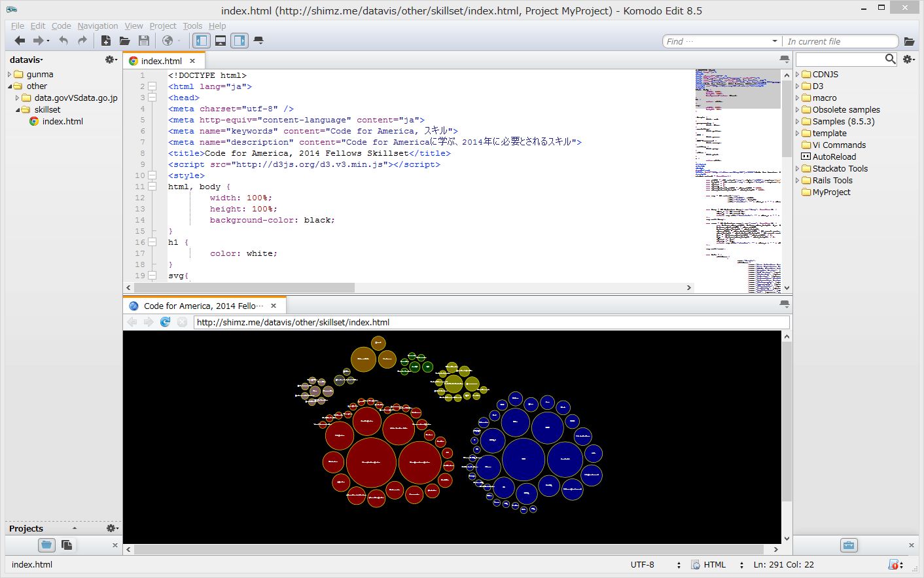Go forward in the browser preview
This screenshot has width=924, height=578.
[x=149, y=322]
